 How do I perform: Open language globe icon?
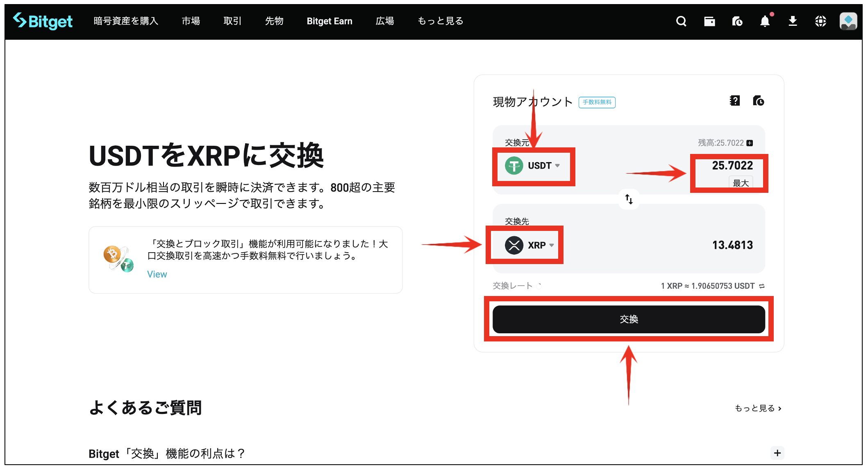[x=820, y=21]
